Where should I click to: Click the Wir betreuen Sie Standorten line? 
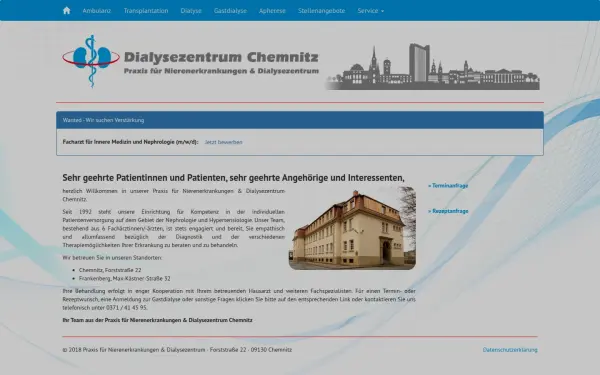click(x=112, y=258)
